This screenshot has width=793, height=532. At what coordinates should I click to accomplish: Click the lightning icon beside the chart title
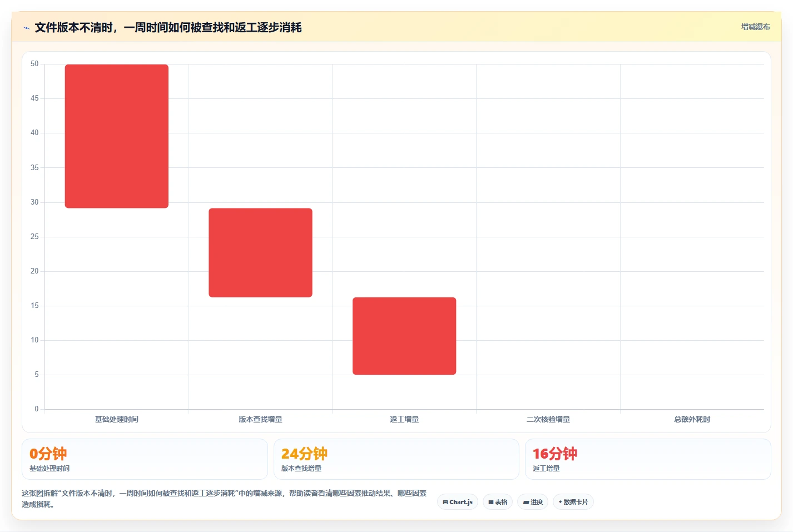26,28
